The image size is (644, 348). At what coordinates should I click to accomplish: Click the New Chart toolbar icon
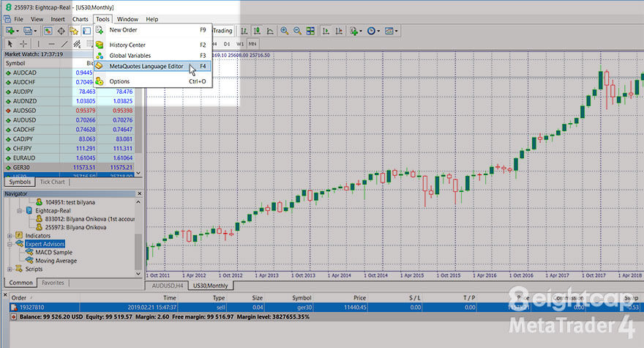[x=10, y=31]
